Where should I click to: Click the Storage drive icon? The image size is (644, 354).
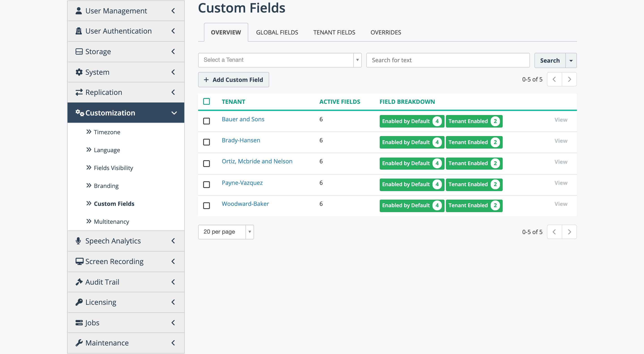(79, 51)
